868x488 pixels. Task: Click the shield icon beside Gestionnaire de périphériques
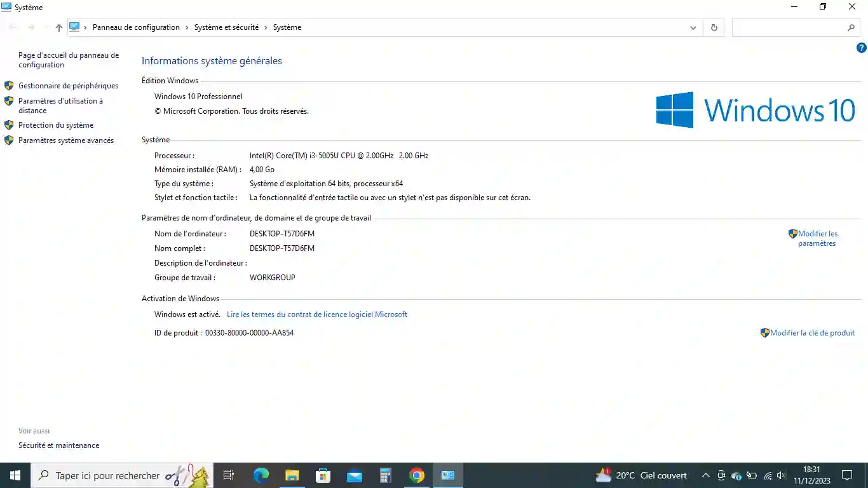click(x=9, y=86)
